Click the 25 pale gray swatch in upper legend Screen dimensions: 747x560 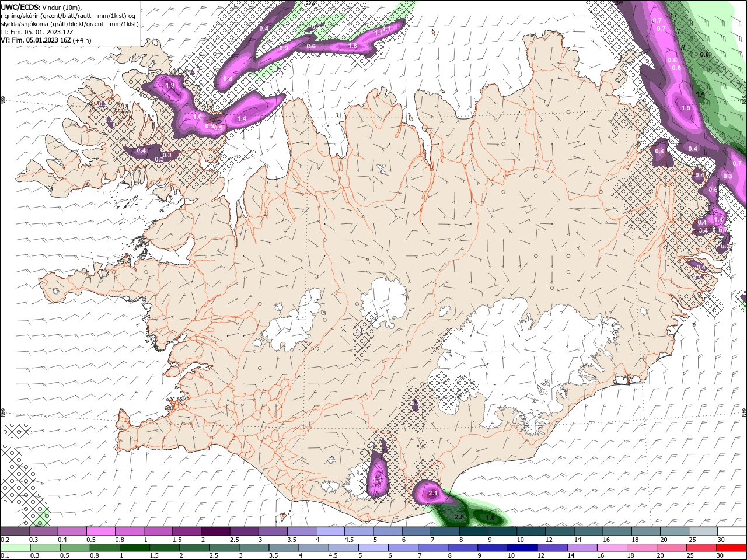coord(704,531)
